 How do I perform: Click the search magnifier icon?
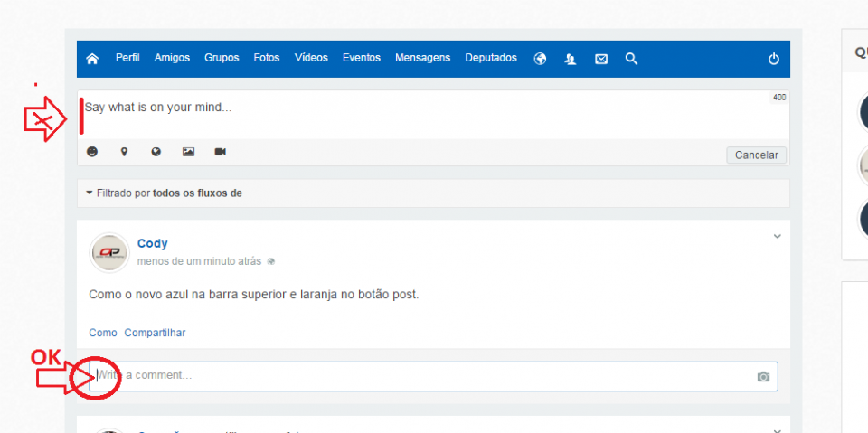(x=632, y=59)
